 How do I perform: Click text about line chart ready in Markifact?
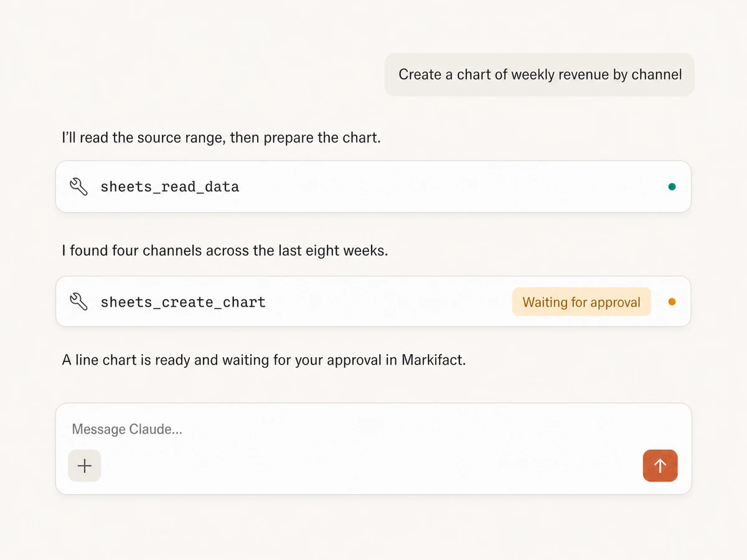coord(264,360)
